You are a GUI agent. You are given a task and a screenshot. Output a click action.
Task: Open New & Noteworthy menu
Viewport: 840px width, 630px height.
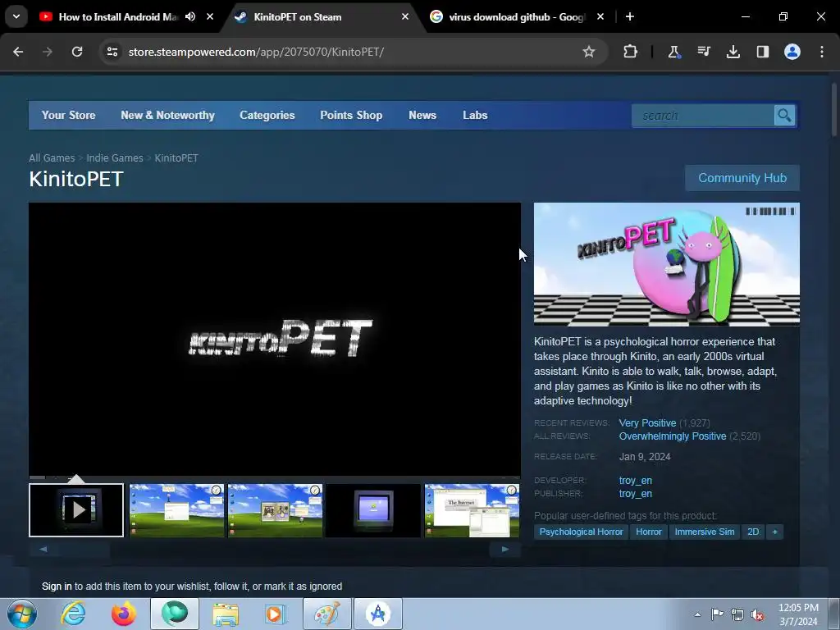tap(167, 115)
